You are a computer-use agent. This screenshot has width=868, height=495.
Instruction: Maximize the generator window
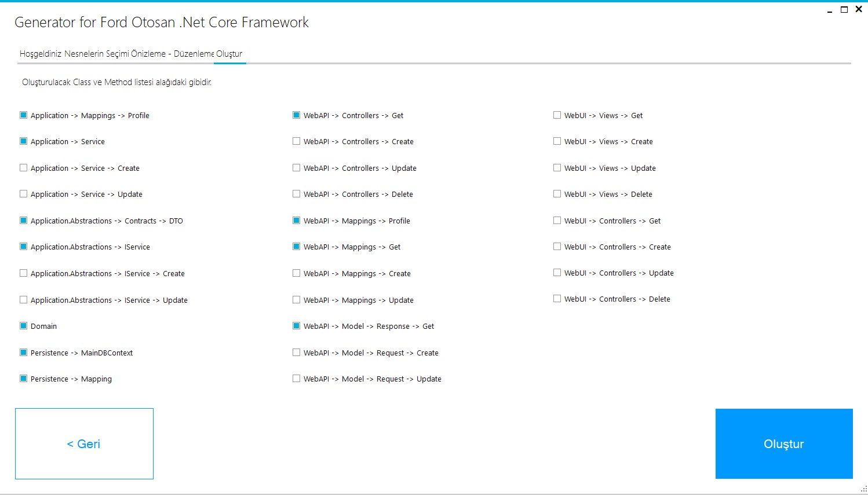844,9
